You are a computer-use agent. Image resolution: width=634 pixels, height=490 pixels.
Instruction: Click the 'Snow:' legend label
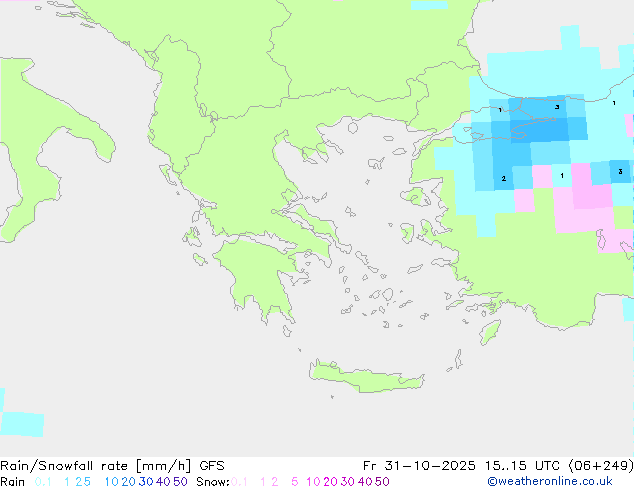pos(213,482)
